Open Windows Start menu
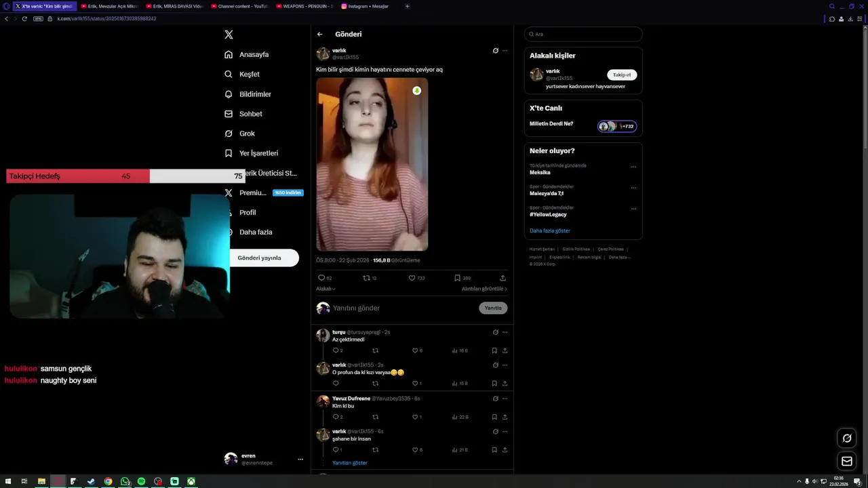Screen dimensions: 868x488 [8, 481]
